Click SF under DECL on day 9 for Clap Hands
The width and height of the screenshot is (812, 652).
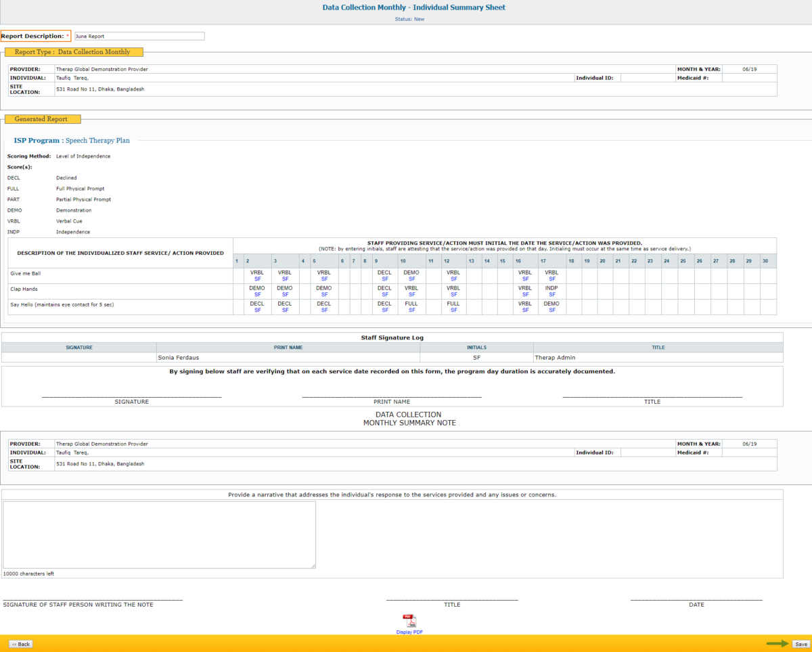click(x=384, y=294)
